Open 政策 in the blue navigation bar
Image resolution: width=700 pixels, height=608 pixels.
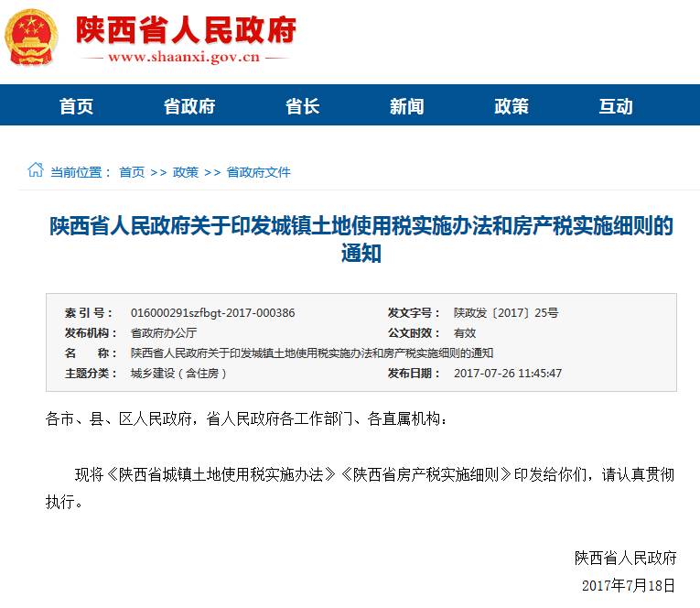(x=512, y=106)
